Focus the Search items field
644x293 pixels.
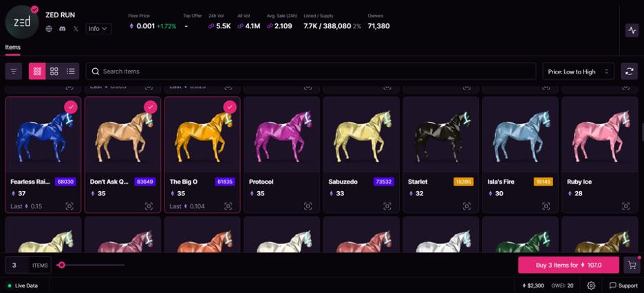pyautogui.click(x=311, y=72)
